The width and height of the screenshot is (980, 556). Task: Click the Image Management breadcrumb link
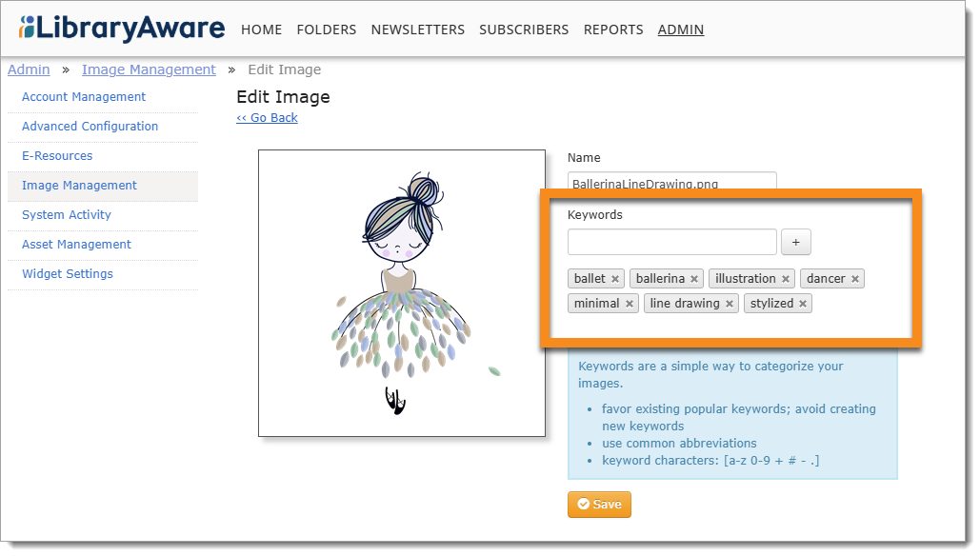(x=149, y=69)
